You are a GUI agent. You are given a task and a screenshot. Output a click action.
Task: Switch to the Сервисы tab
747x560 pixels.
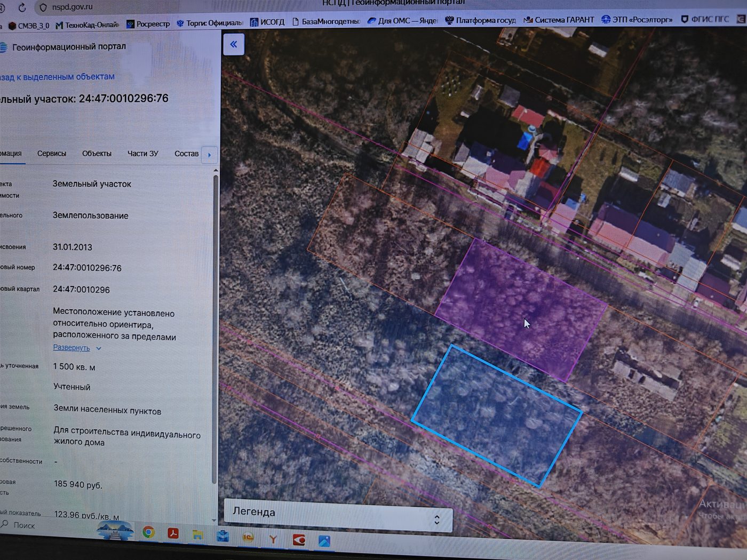pos(52,153)
